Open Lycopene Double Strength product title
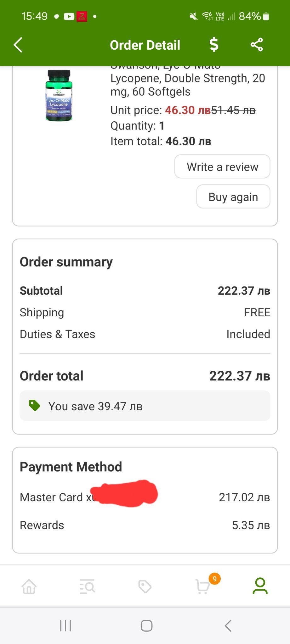290x644 pixels. pyautogui.click(x=187, y=85)
